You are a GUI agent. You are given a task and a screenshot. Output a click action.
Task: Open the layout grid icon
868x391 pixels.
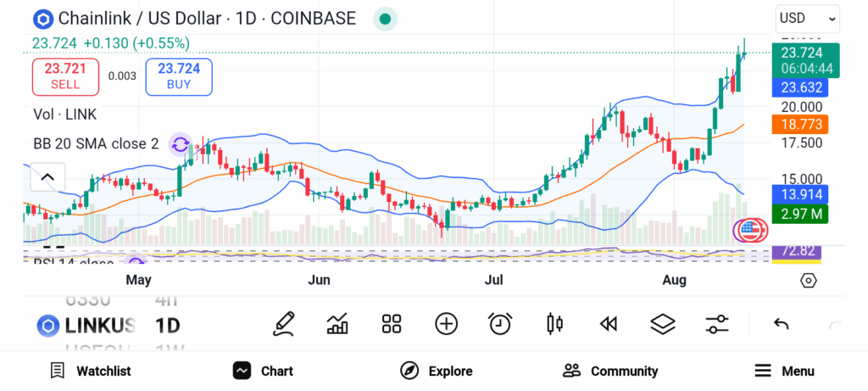391,323
